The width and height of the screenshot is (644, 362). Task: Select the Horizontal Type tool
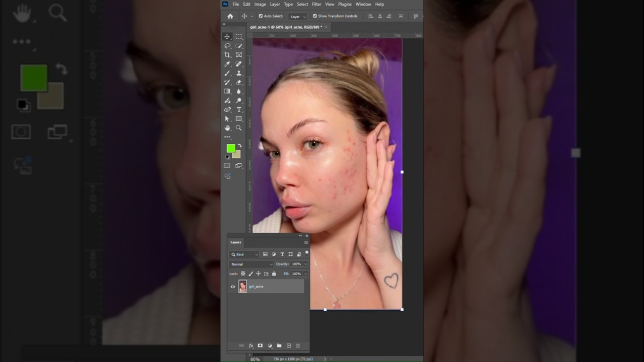click(238, 110)
